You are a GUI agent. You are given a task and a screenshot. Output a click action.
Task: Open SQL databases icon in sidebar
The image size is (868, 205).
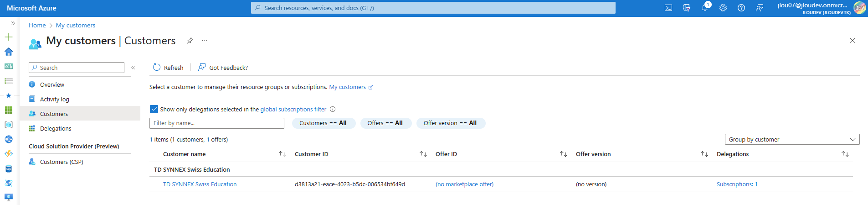pyautogui.click(x=9, y=168)
